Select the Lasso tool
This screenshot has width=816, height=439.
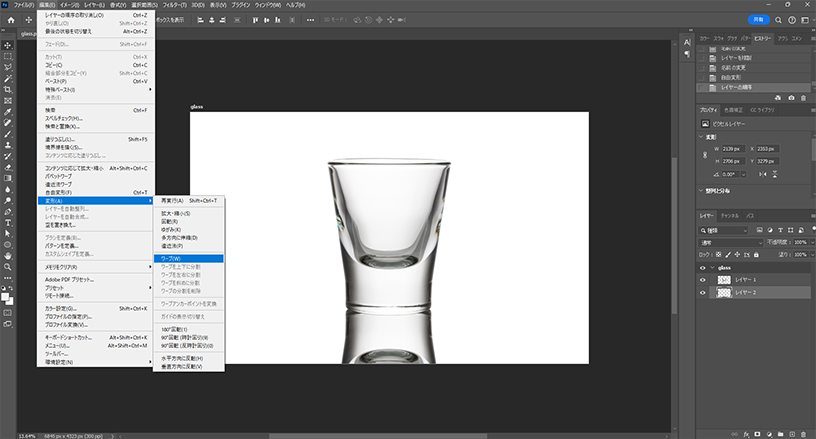[8, 67]
